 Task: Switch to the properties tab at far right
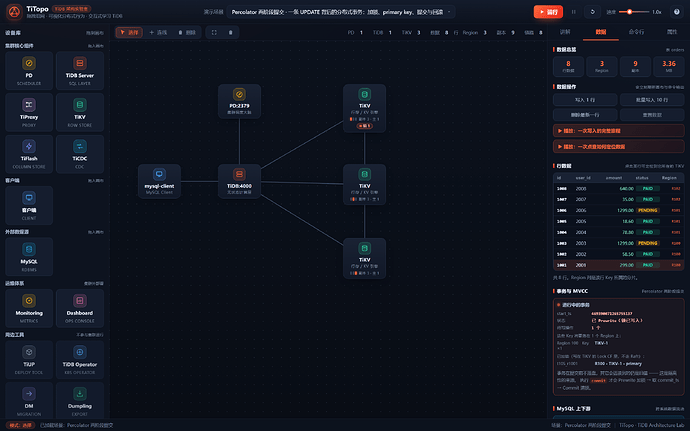(x=672, y=32)
